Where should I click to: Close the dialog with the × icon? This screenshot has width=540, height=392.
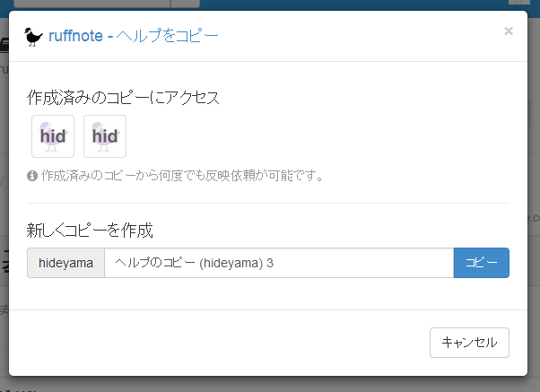click(x=509, y=31)
